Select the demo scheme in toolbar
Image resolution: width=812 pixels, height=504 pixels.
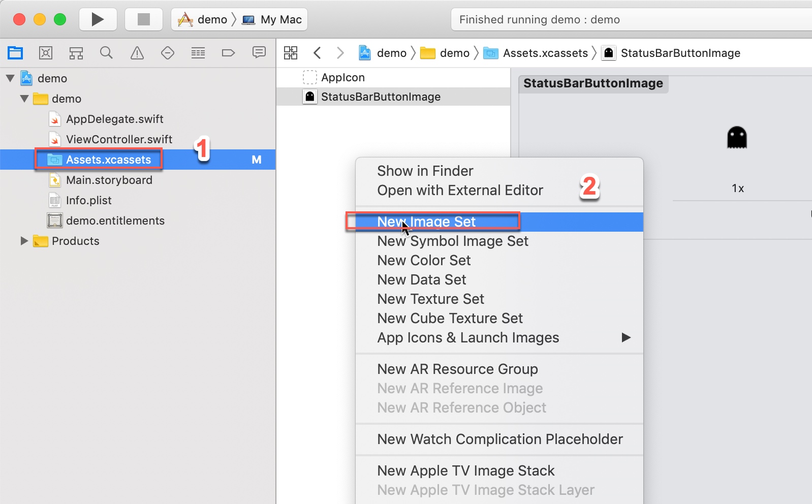(202, 19)
